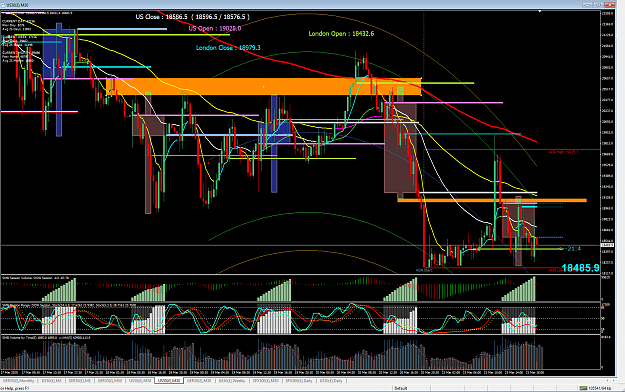Click the ADR Start label near chart bottom
Viewport: 625px width, 392px height.
pyautogui.click(x=424, y=270)
